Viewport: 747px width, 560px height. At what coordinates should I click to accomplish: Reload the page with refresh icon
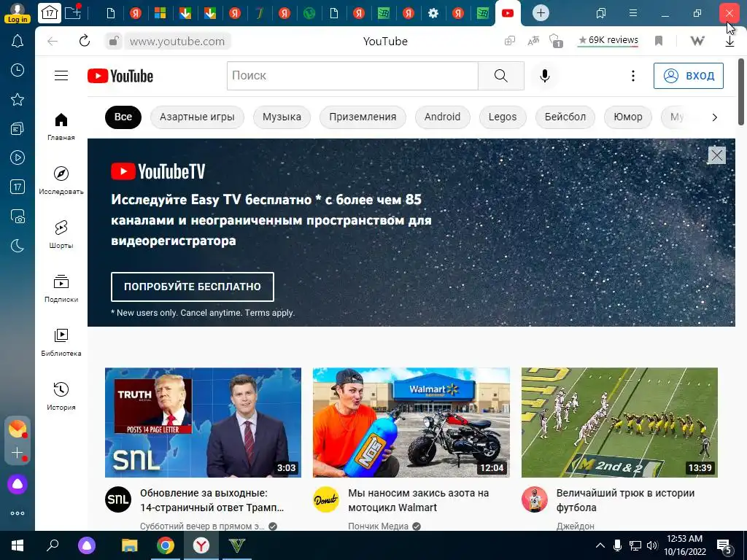click(85, 41)
